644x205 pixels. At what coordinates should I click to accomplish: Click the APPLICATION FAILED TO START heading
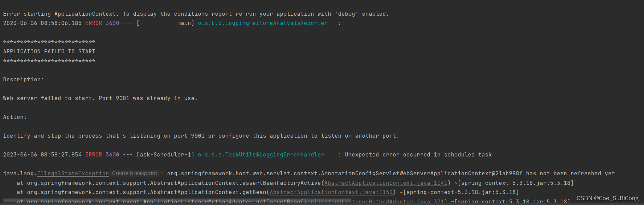[x=49, y=52]
